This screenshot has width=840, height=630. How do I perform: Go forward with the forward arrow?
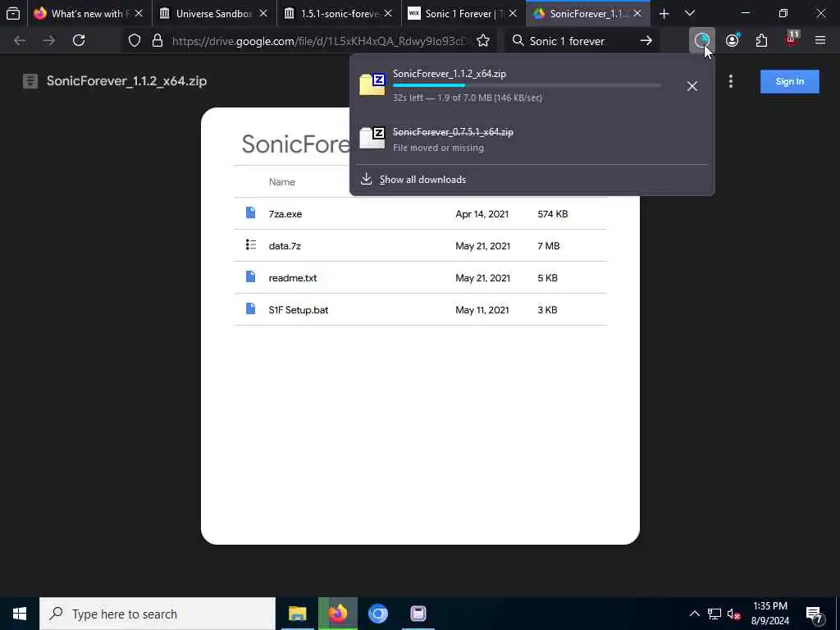tap(49, 40)
